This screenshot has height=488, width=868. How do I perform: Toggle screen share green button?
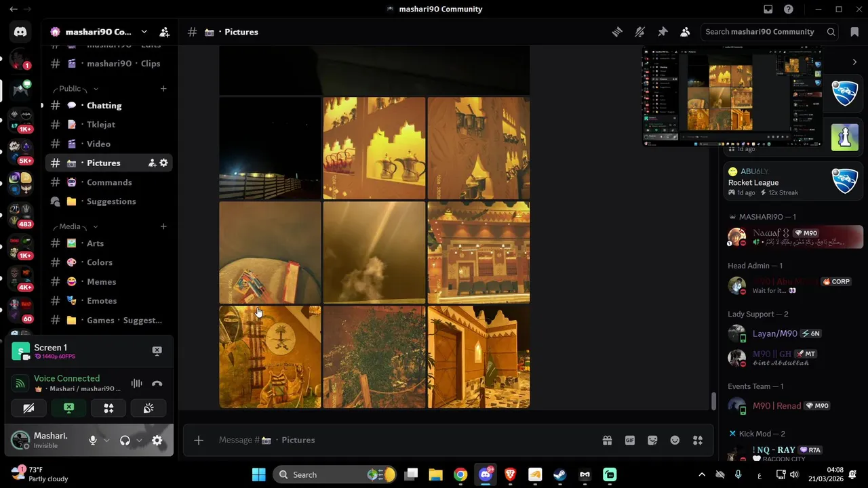pyautogui.click(x=68, y=408)
